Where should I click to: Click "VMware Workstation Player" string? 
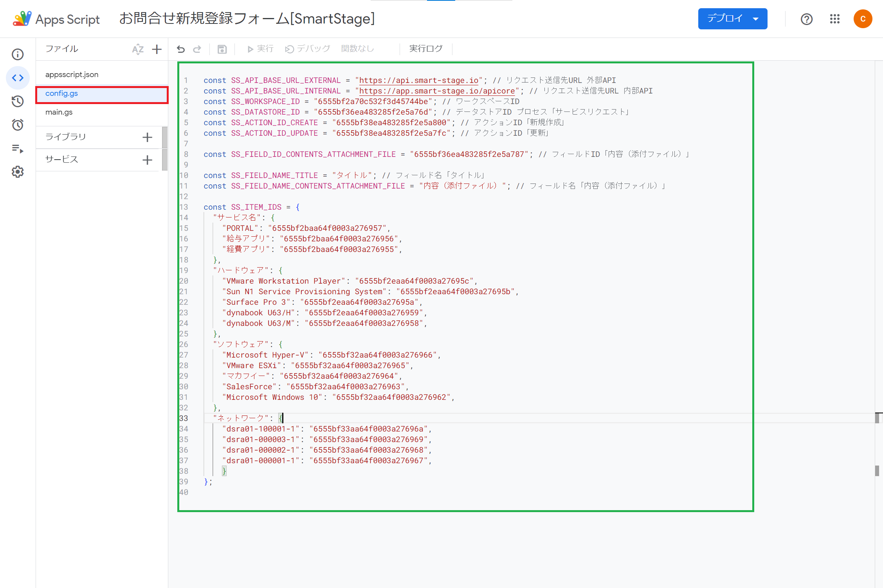pyautogui.click(x=284, y=281)
